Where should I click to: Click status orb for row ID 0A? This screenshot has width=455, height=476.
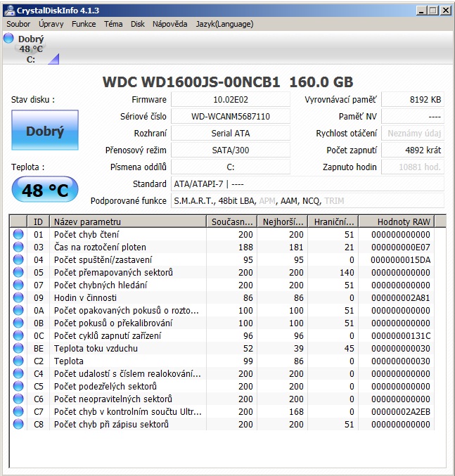(18, 310)
